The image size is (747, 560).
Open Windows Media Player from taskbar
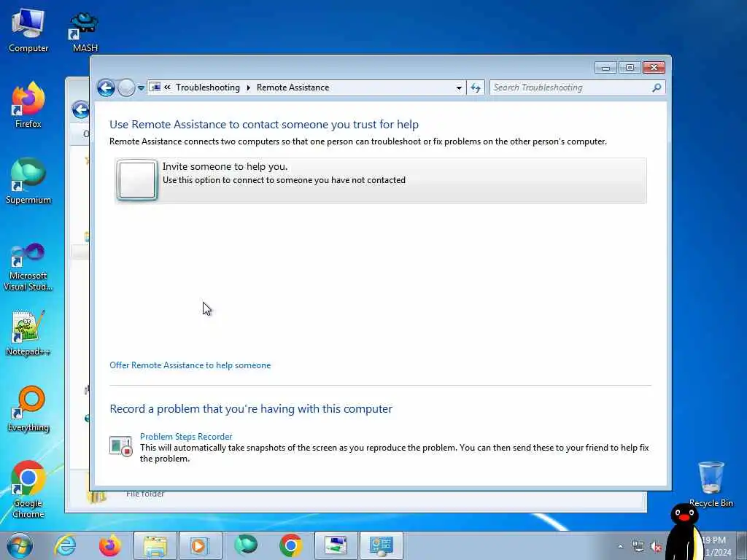(x=200, y=545)
